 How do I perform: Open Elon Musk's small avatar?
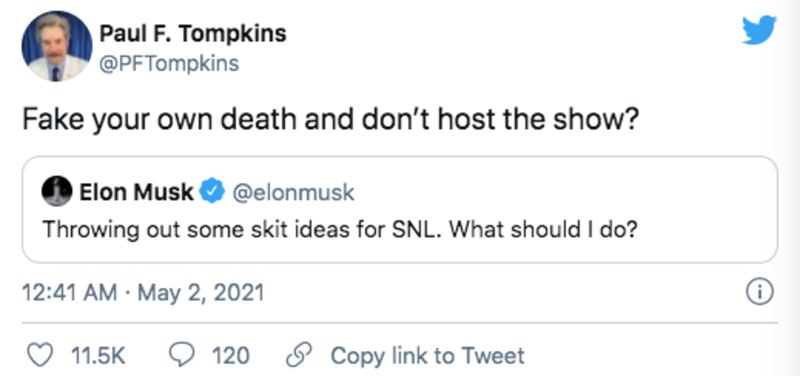(x=57, y=191)
